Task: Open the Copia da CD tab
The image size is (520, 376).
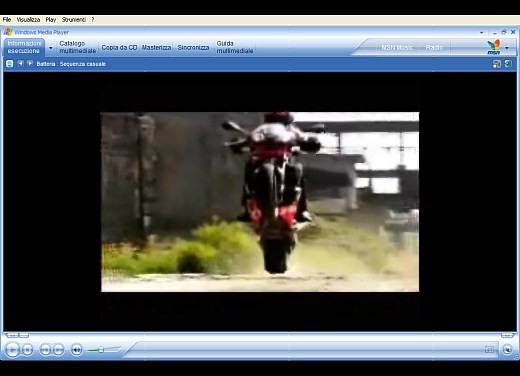Action: click(119, 48)
